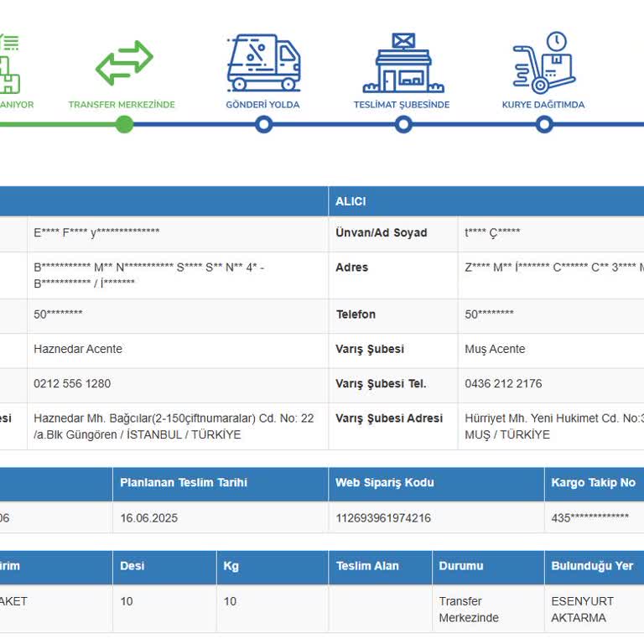Click the masked sender name E**** F****
This screenshot has height=644, width=644.
coord(96,232)
